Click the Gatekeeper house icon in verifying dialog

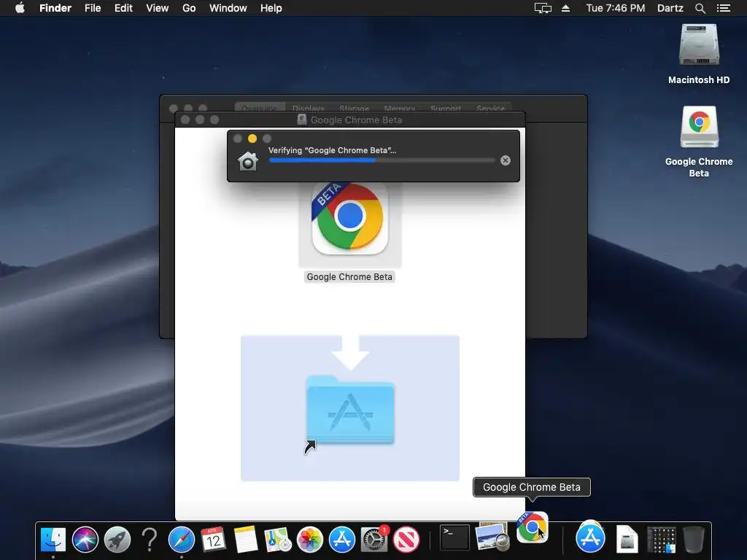point(248,161)
